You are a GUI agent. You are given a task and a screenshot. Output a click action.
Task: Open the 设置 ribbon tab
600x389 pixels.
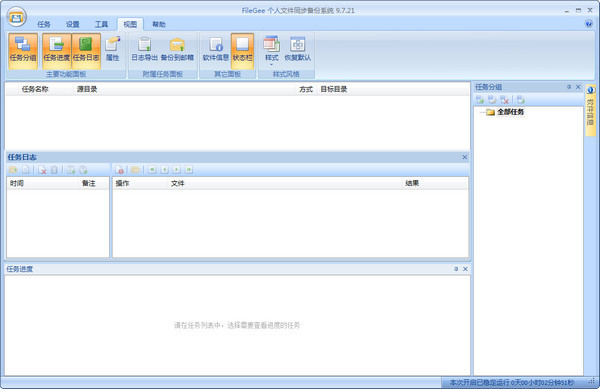pyautogui.click(x=72, y=24)
